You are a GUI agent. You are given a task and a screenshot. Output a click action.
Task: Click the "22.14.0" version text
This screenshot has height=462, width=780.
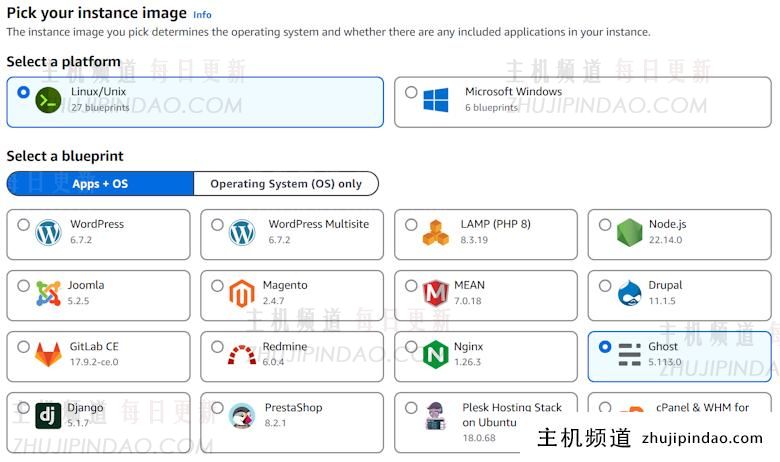tap(666, 240)
